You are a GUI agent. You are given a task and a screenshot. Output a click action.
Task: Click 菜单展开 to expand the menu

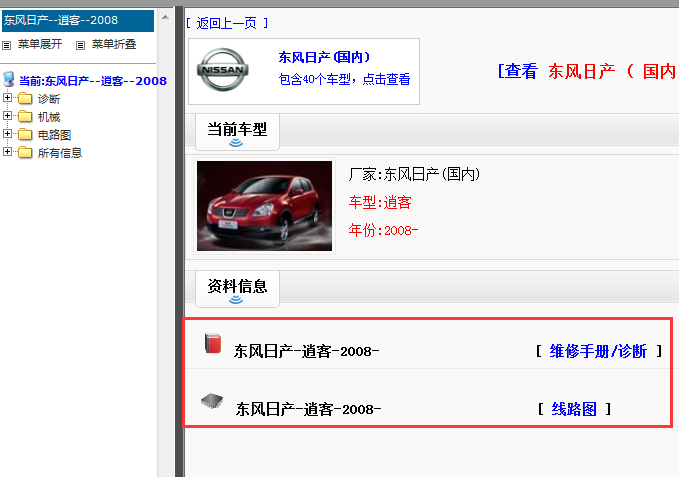(x=40, y=44)
